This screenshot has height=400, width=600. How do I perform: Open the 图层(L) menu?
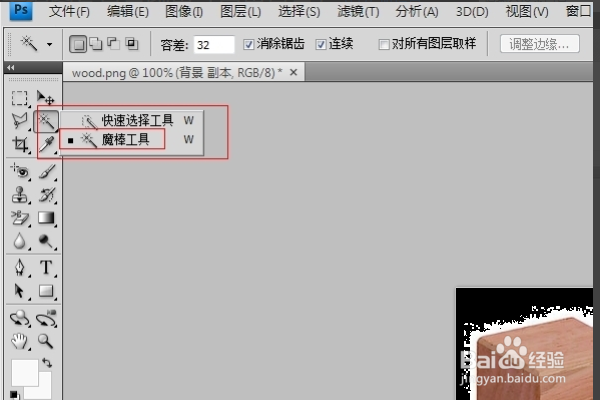[240, 12]
